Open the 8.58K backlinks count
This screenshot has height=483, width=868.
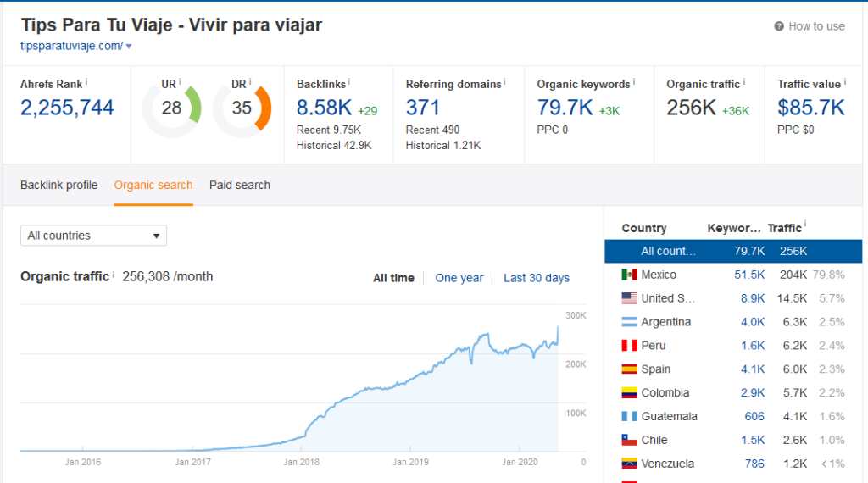[324, 108]
